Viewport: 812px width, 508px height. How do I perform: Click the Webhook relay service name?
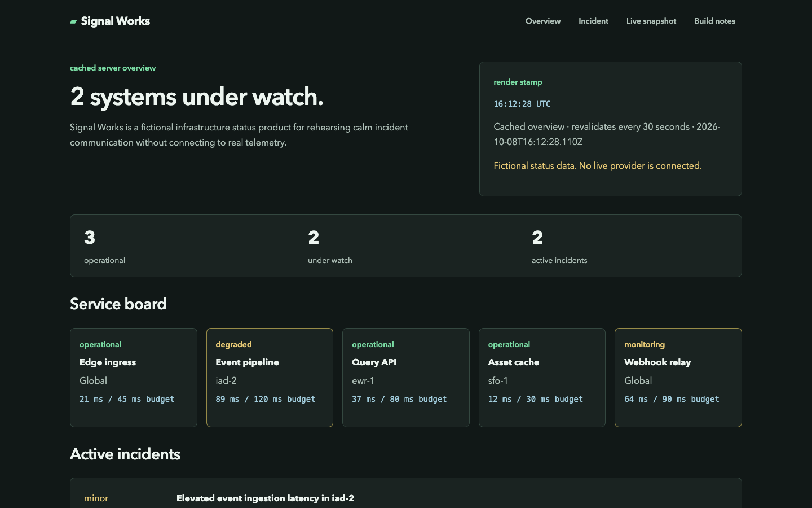657,362
